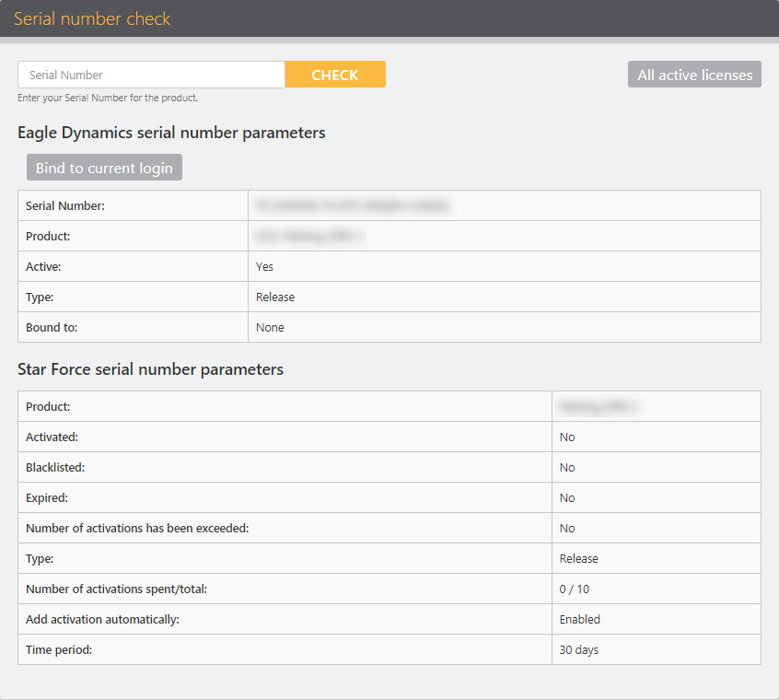Click the Add activation automatically Enabled value
779x700 pixels.
coord(579,620)
